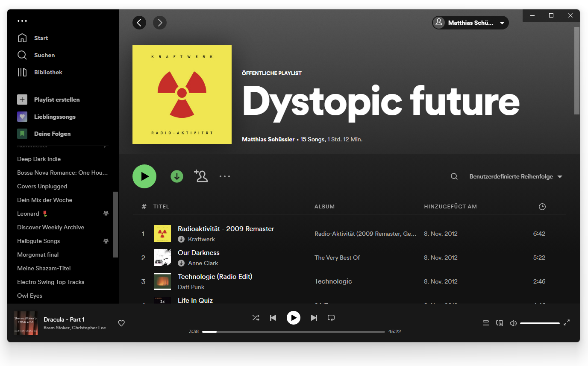Click the green download playlist icon
Image resolution: width=588 pixels, height=366 pixels.
click(177, 176)
